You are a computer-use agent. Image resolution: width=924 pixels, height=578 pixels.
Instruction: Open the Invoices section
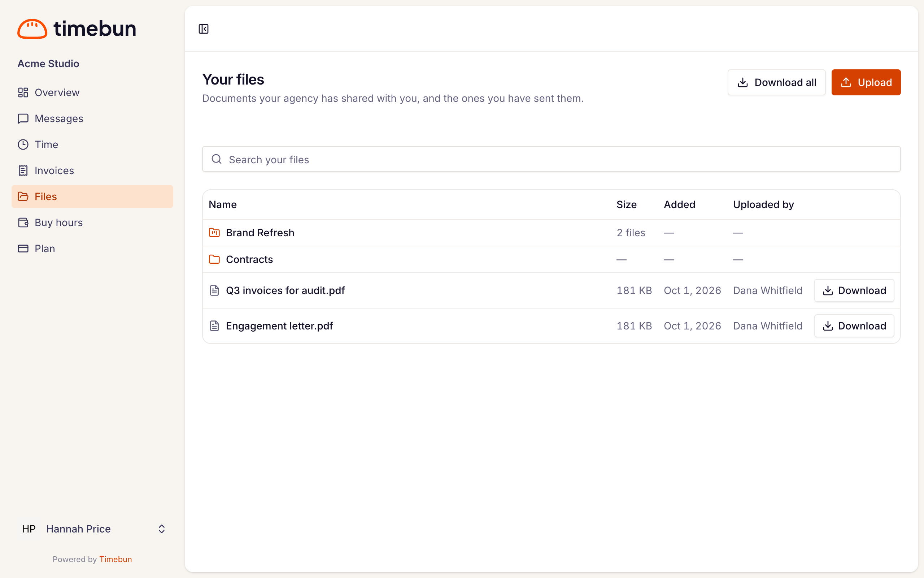(x=92, y=171)
